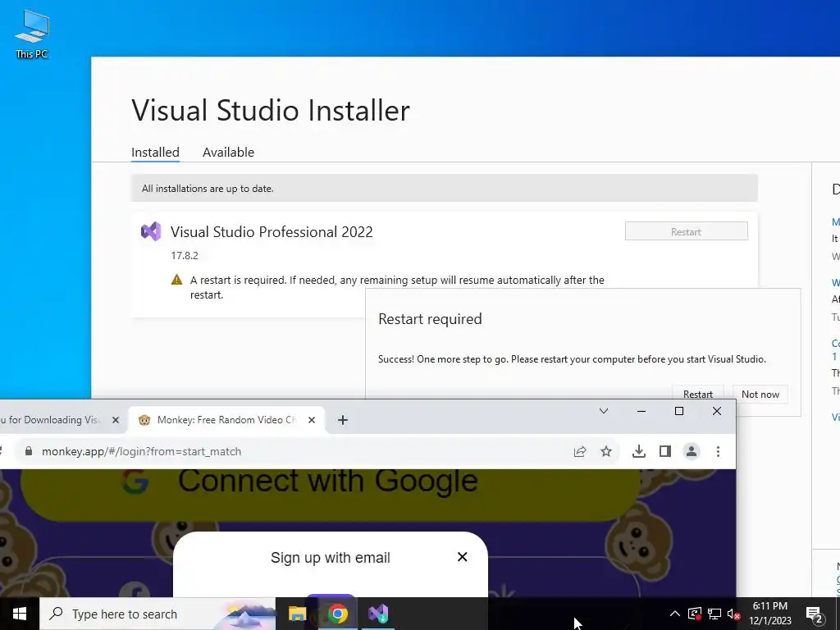Viewport: 840px width, 630px height.
Task: Select the 'All installations are up to date.' text
Action: point(208,189)
